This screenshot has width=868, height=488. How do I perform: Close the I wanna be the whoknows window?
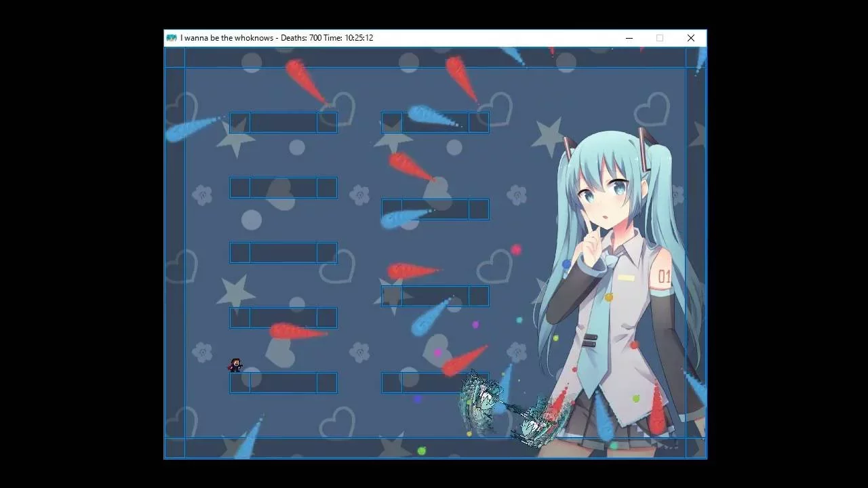click(x=691, y=38)
